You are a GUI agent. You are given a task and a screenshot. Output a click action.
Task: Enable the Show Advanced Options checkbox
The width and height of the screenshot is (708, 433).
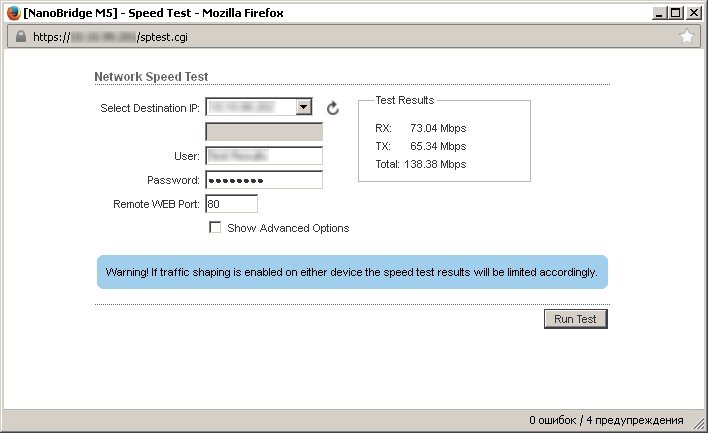[215, 228]
